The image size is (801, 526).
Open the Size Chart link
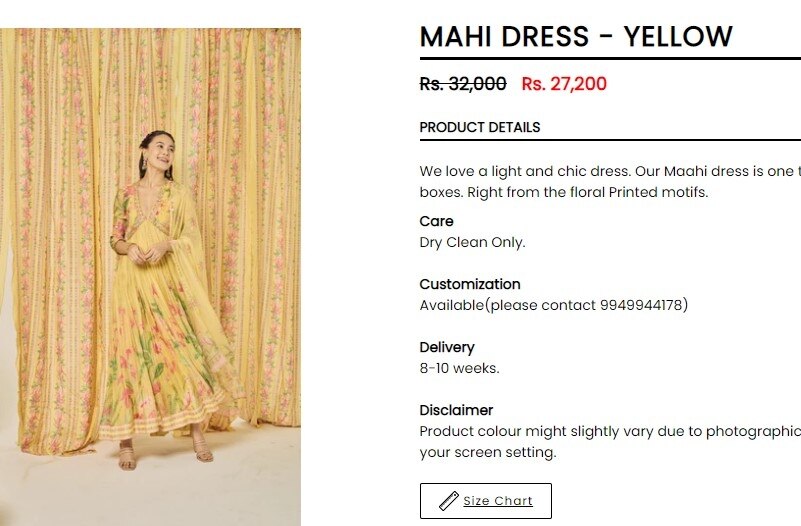pos(497,501)
